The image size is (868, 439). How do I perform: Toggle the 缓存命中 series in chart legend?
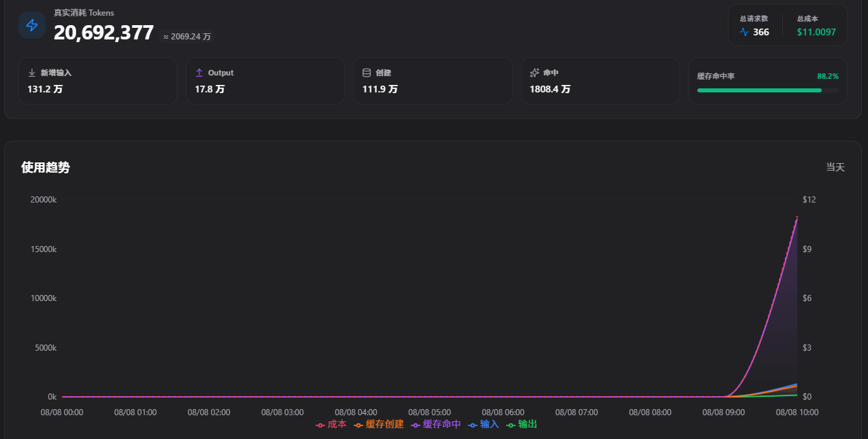click(436, 424)
